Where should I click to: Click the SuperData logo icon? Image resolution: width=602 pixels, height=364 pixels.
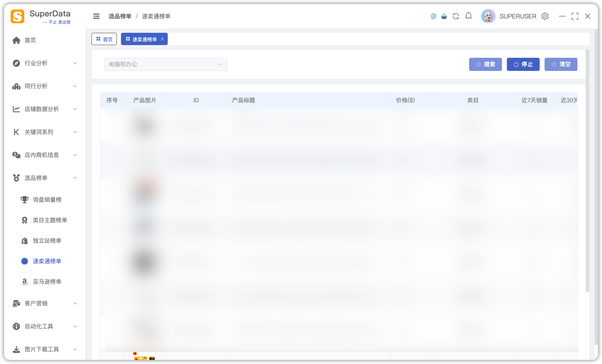17,16
